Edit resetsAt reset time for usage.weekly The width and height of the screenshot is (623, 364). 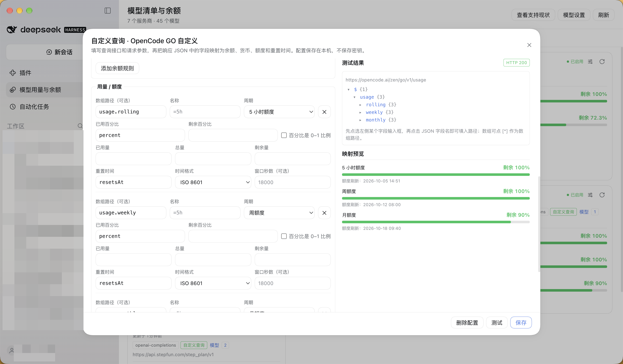(133, 283)
